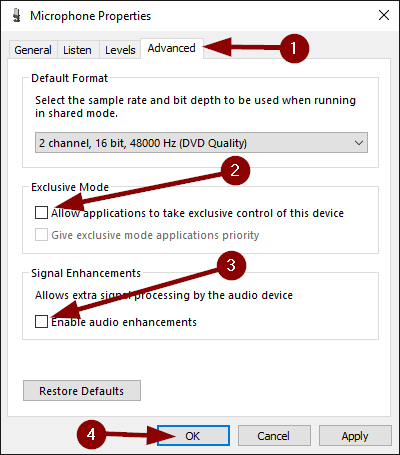
Task: Open the Listen tab
Action: 77,50
